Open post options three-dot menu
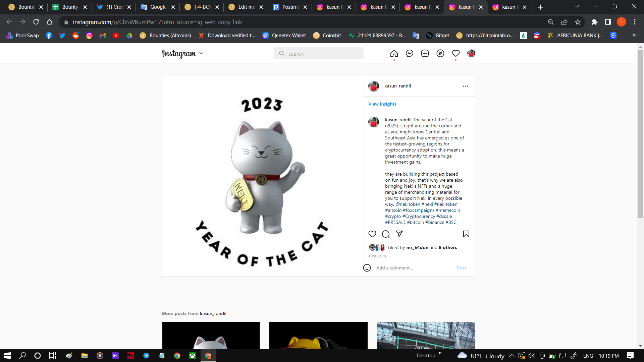644x362 pixels. pyautogui.click(x=465, y=86)
